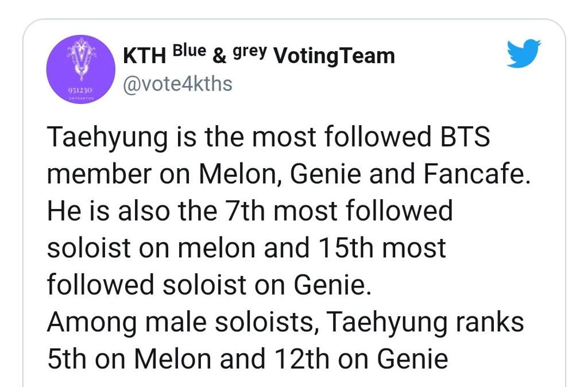The image size is (588, 387).
Task: Open the purple KTH VotingTeam profile avatar
Action: (x=80, y=69)
